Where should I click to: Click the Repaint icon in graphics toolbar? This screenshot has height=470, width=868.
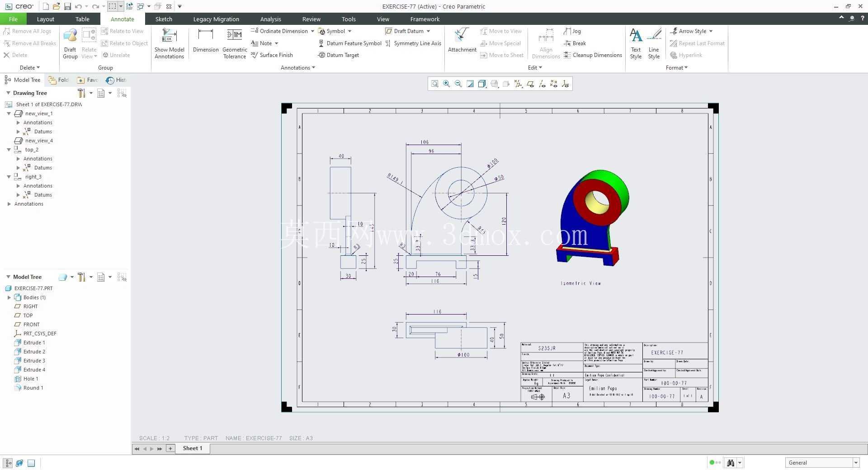(x=470, y=84)
